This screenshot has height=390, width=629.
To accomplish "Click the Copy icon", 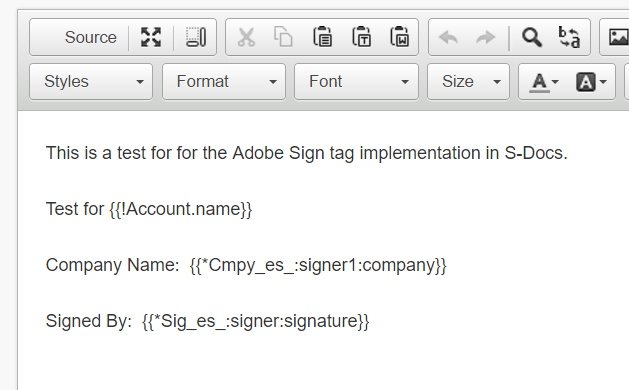I will [283, 37].
